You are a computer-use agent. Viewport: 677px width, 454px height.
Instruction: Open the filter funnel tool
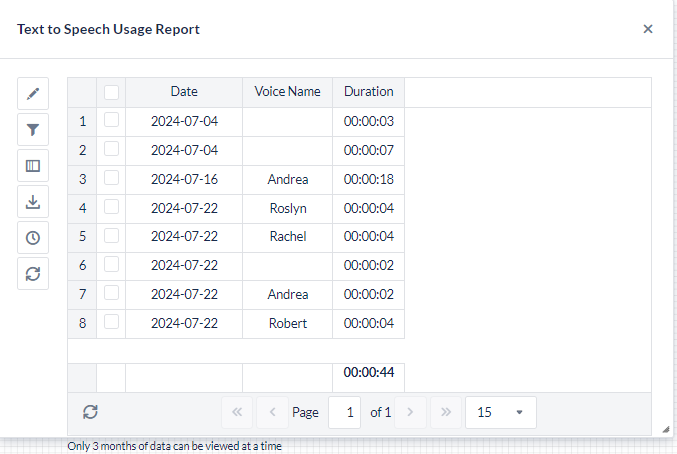click(33, 130)
